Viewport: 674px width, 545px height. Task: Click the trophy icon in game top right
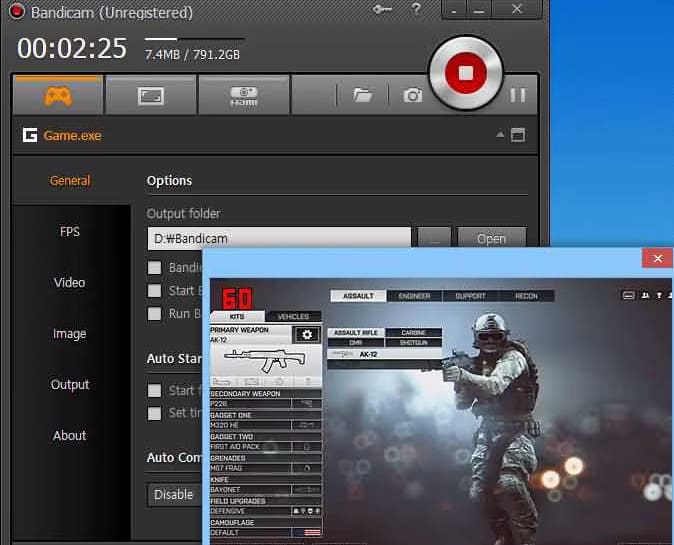(659, 296)
